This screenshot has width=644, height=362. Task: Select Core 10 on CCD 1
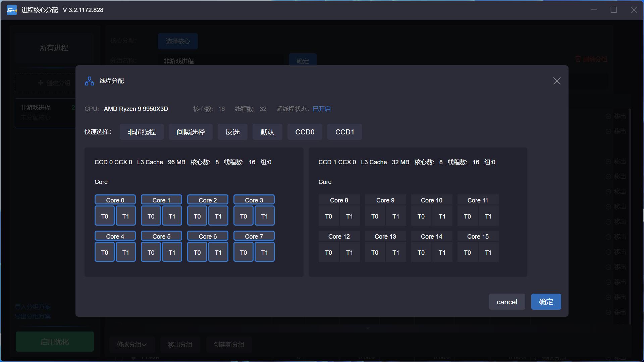point(431,200)
